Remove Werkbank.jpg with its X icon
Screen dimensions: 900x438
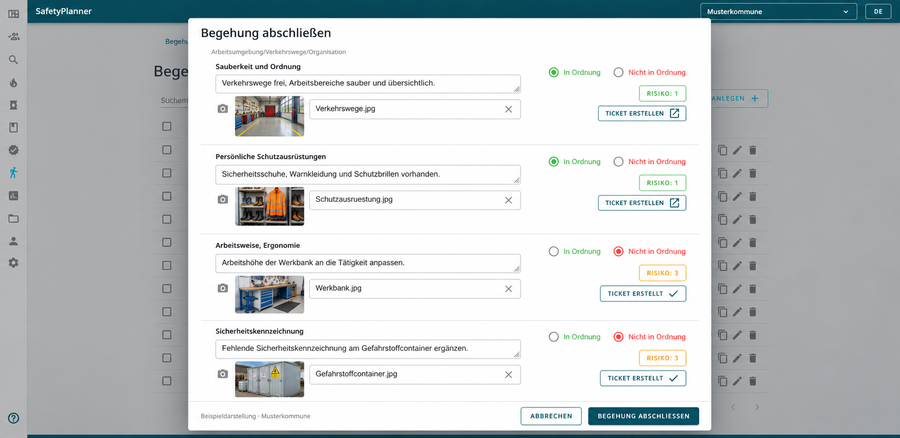[508, 289]
